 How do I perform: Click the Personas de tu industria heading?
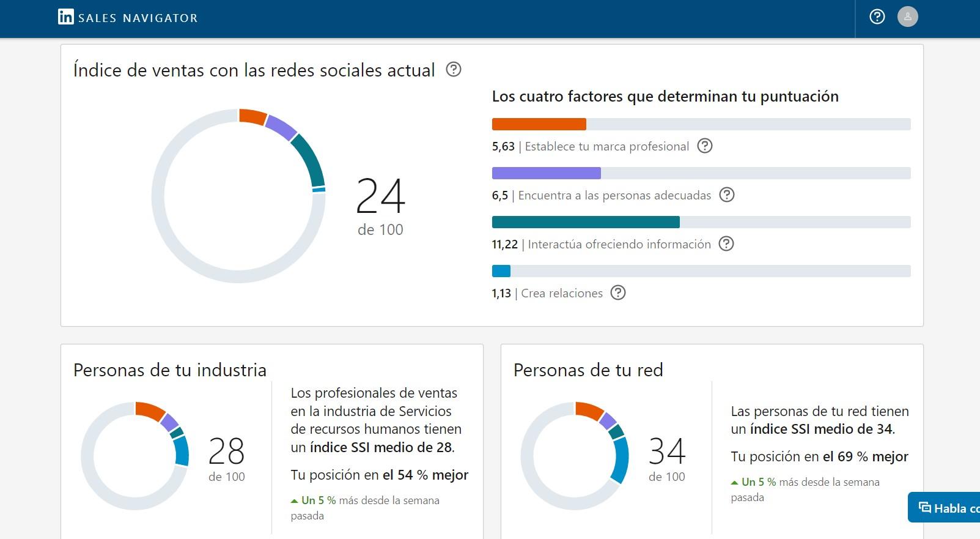point(170,370)
